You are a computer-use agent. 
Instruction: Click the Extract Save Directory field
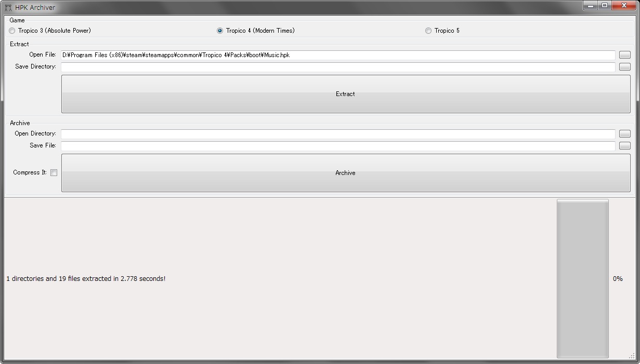338,67
